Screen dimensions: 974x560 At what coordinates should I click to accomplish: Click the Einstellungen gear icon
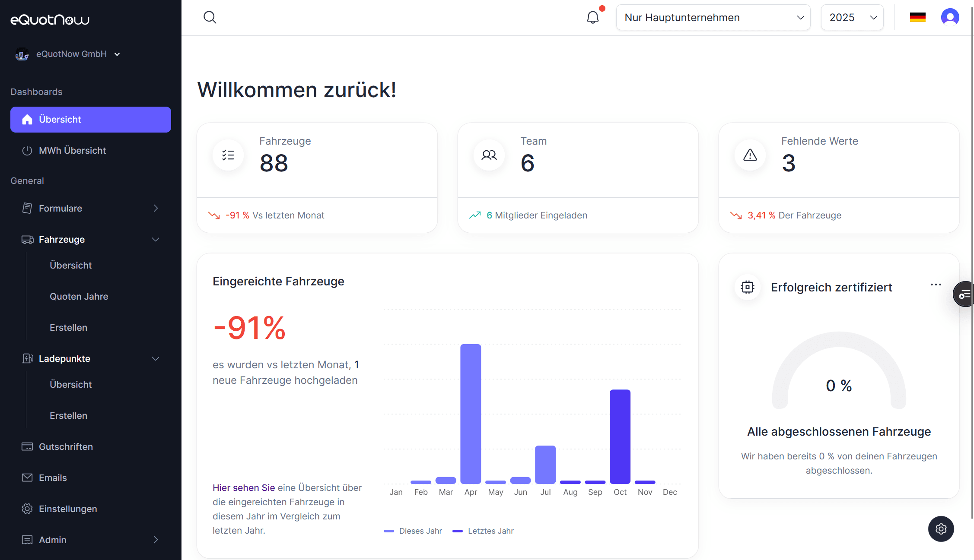click(27, 509)
